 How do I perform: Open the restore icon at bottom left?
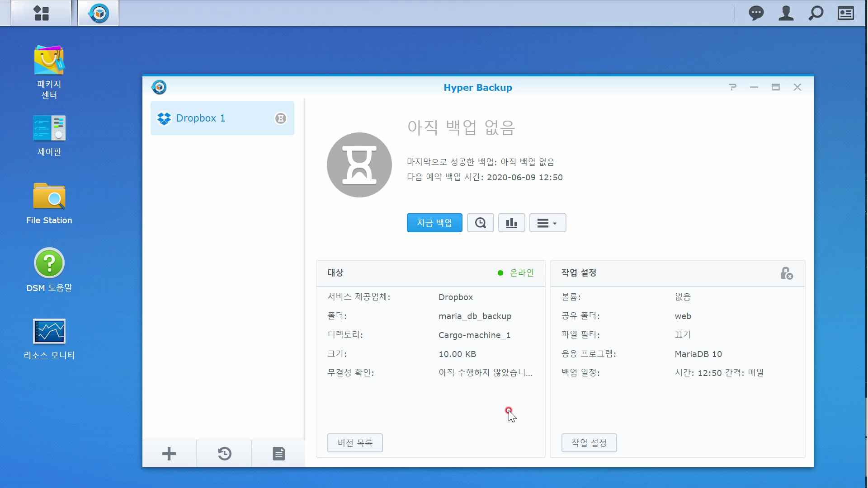coord(224,454)
